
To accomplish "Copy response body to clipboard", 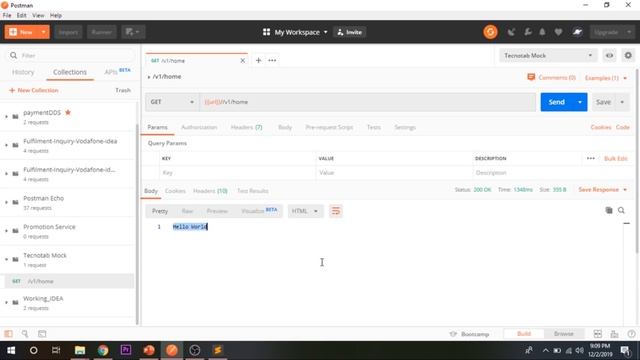I will (x=609, y=210).
